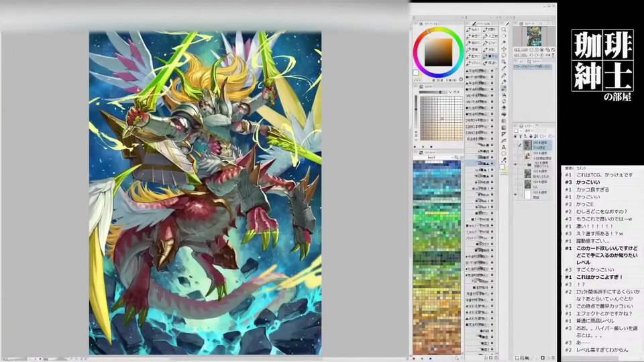The height and width of the screenshot is (362, 644).
Task: Adjust the layer opacity slider
Action: tap(541, 131)
